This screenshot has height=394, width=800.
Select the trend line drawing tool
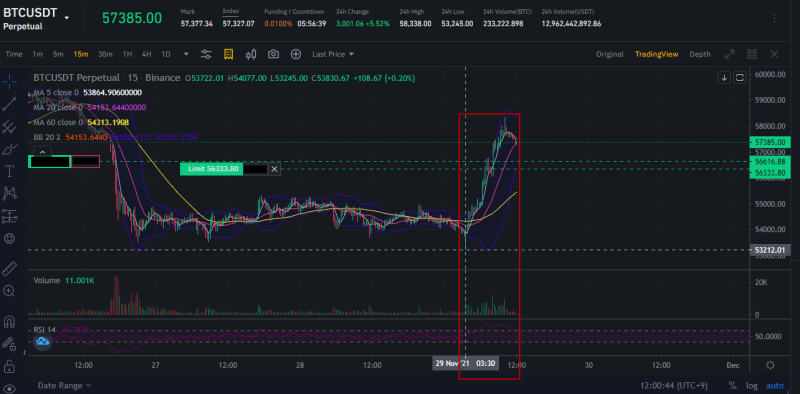(x=9, y=104)
